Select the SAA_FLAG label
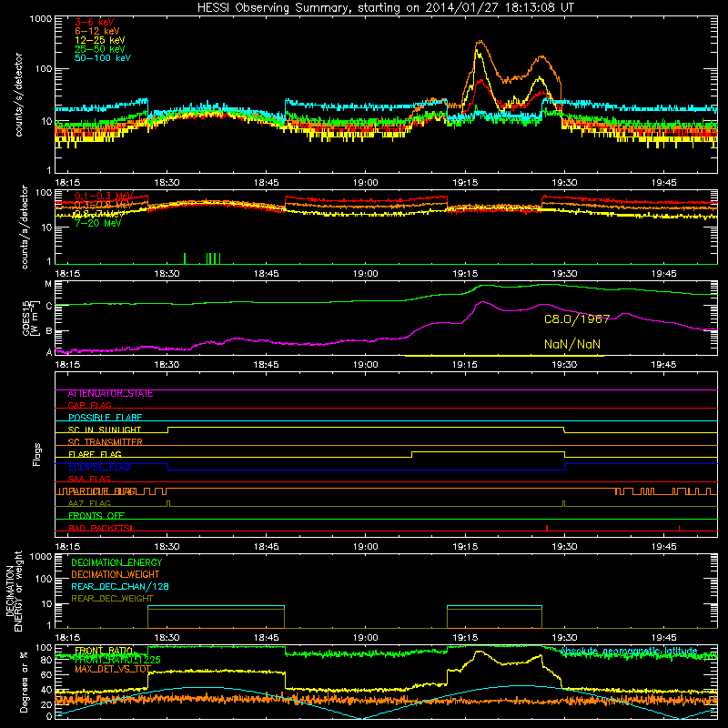The image size is (728, 728). [89, 479]
